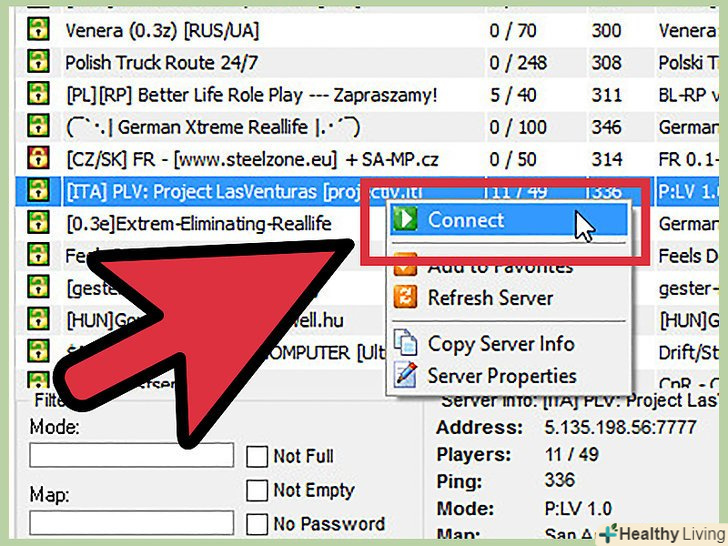Image resolution: width=728 pixels, height=546 pixels.
Task: Click the 0 / 70 players cell
Action: pyautogui.click(x=513, y=31)
